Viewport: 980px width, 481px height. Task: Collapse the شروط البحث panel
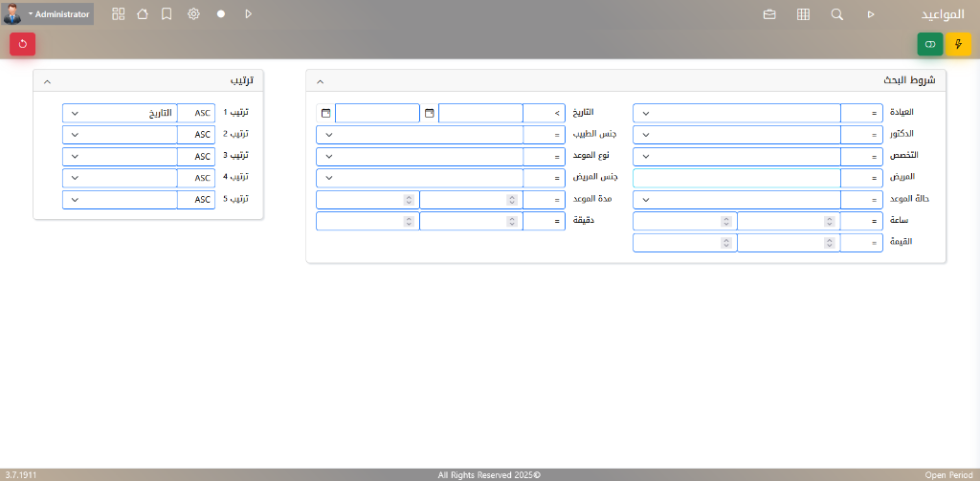pyautogui.click(x=321, y=82)
